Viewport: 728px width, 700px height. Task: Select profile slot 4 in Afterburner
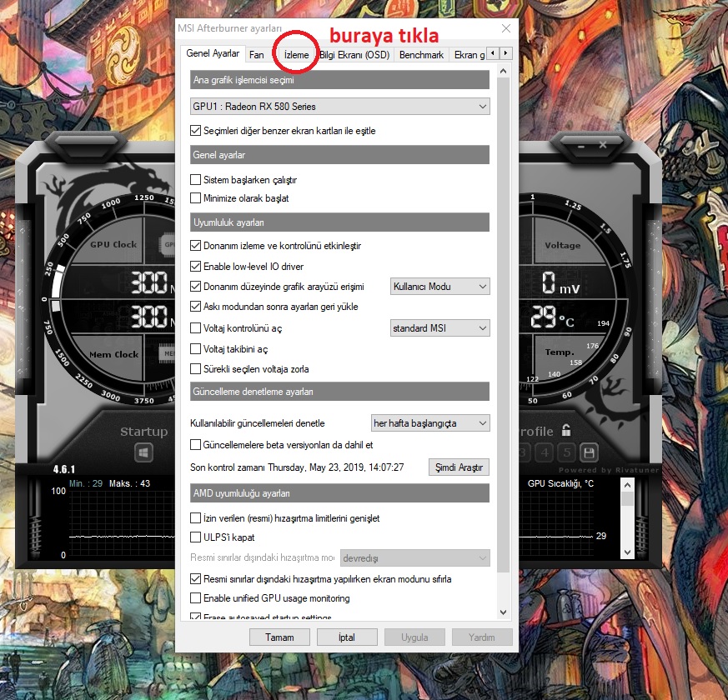point(545,452)
